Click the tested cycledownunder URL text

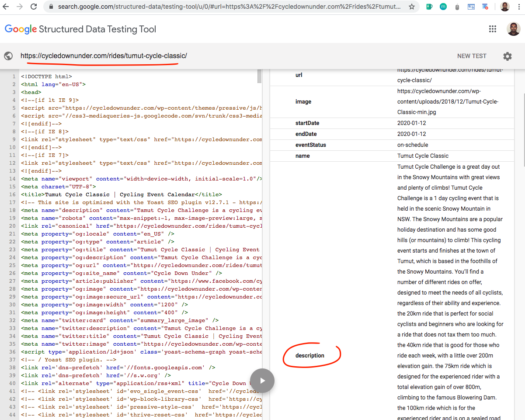coord(104,56)
